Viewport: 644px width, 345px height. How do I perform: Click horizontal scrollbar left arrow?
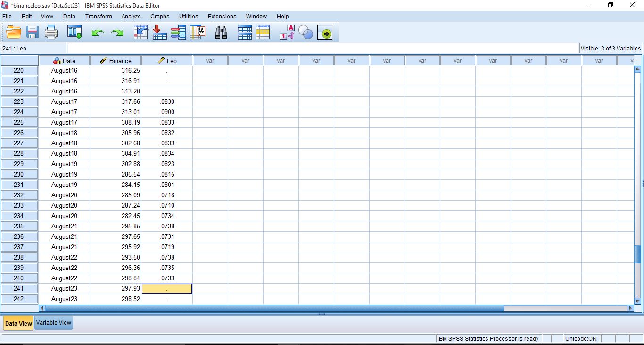point(42,308)
